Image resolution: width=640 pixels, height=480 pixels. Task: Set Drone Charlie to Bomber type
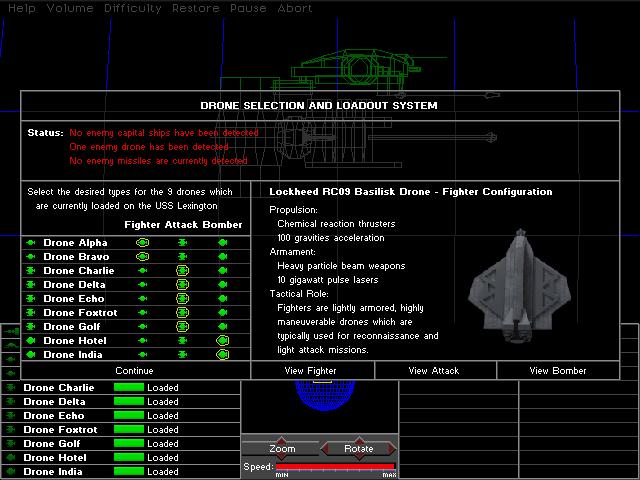[x=222, y=270]
